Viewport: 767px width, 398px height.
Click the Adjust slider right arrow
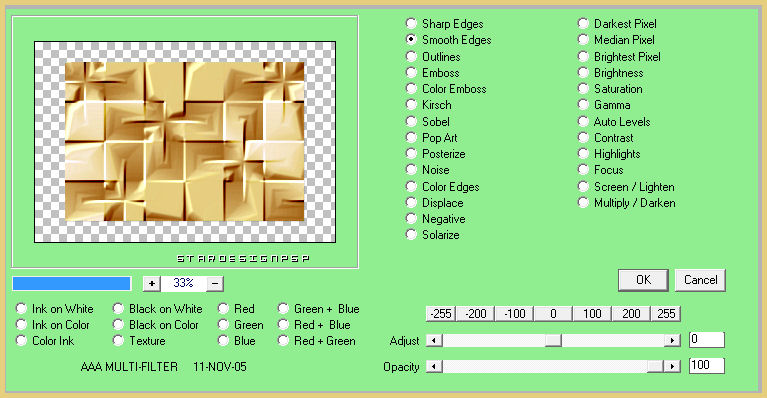673,340
